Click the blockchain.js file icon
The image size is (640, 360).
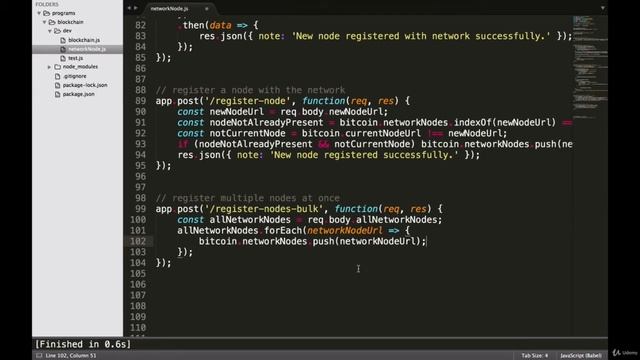[x=63, y=40]
